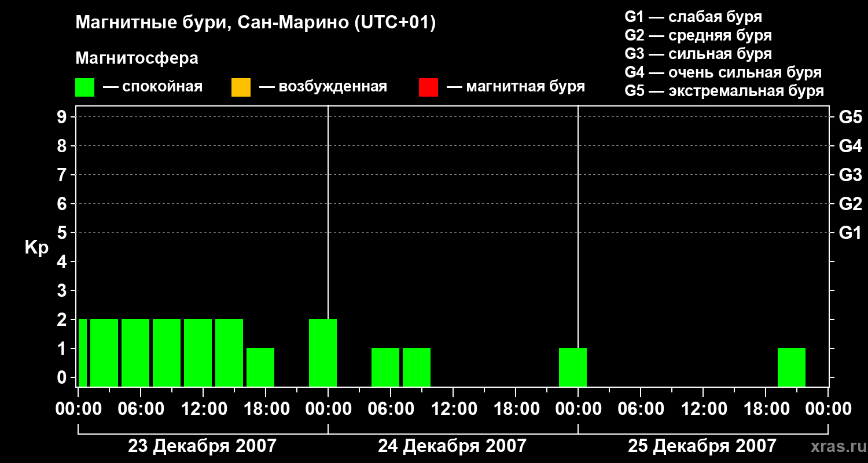Click the Kp 2 bar spanning midnight into 24 December
Image resolution: width=868 pixels, height=463 pixels.
[323, 352]
